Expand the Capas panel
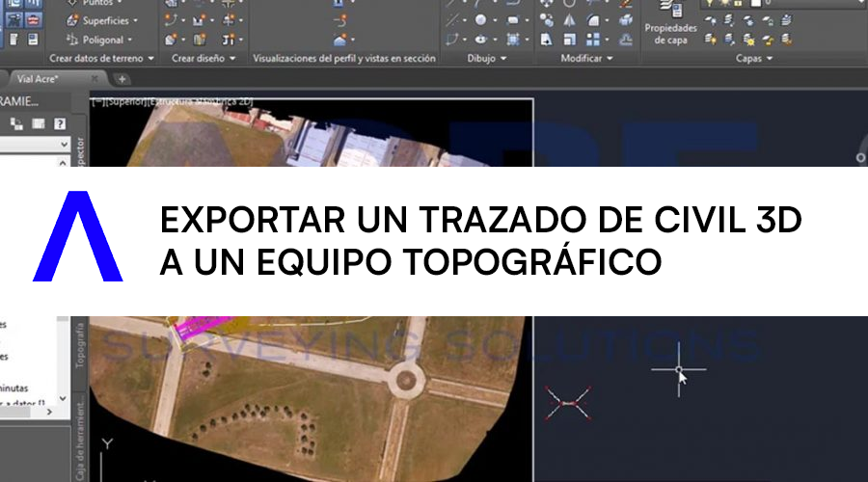Screen dimensions: 868x482 click(x=754, y=58)
